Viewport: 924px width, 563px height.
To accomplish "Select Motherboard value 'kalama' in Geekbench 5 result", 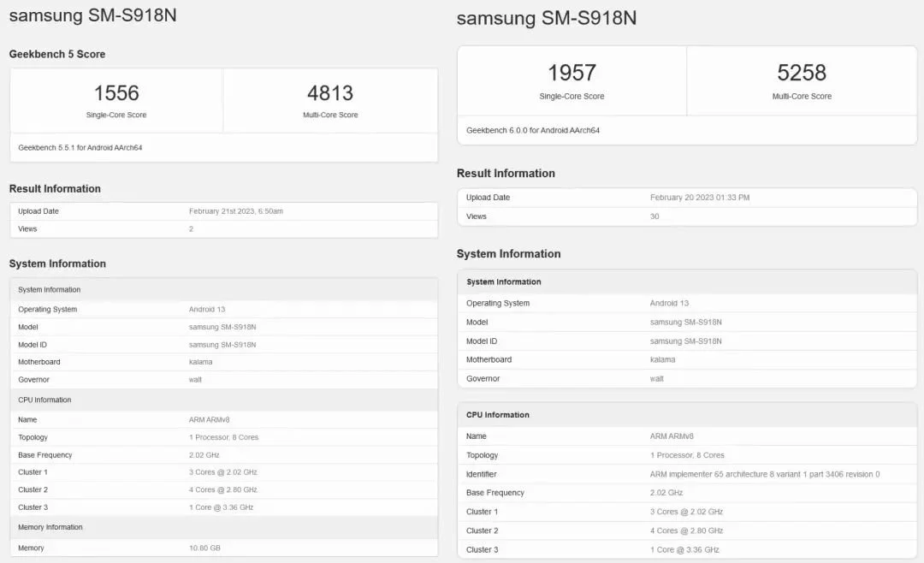I will click(x=200, y=362).
